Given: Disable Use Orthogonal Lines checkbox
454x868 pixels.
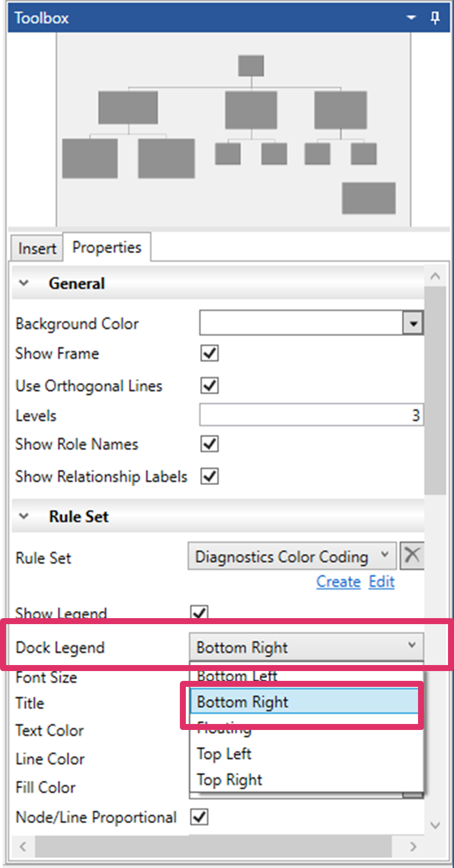Looking at the screenshot, I should (x=210, y=386).
